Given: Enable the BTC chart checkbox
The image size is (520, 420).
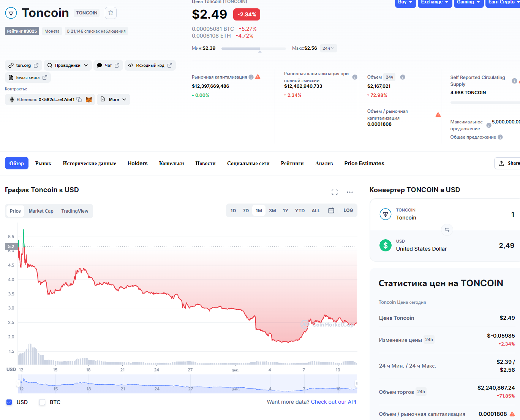Looking at the screenshot, I should tap(42, 402).
